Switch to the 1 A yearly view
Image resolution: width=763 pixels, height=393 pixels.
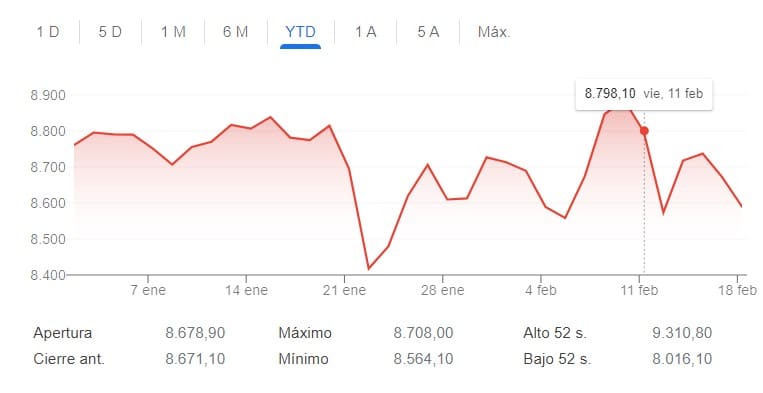(x=365, y=32)
